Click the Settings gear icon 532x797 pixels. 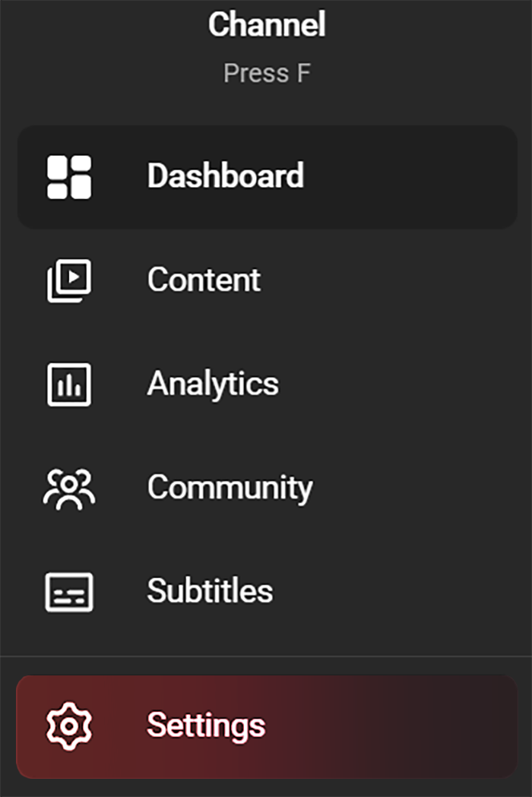point(69,726)
